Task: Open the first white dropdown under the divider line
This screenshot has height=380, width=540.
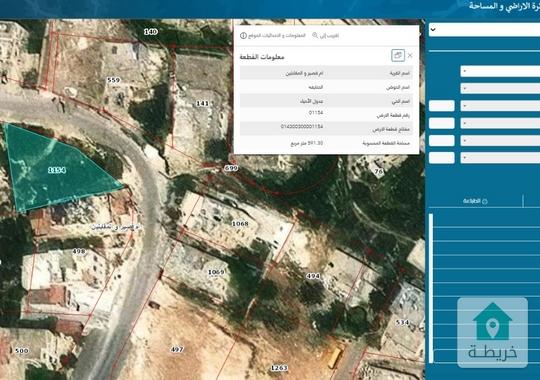Action: pyautogui.click(x=500, y=71)
